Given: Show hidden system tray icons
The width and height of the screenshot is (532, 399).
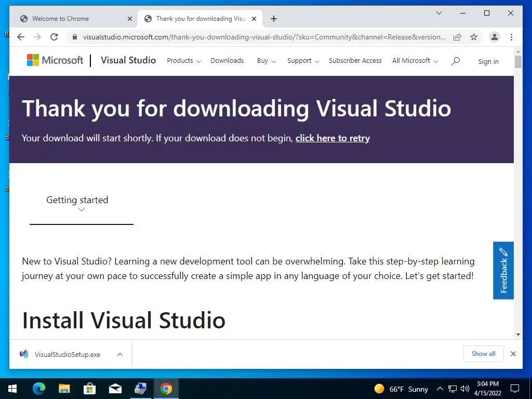Looking at the screenshot, I should [x=440, y=389].
